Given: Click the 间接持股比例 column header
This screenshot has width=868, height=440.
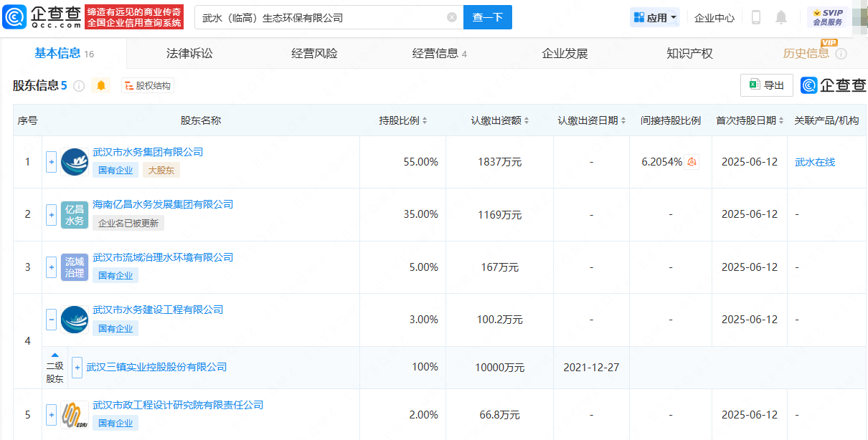Looking at the screenshot, I should point(671,120).
